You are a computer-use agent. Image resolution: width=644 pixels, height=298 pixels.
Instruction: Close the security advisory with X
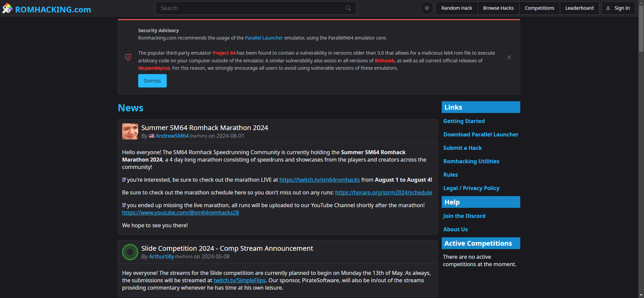(509, 57)
